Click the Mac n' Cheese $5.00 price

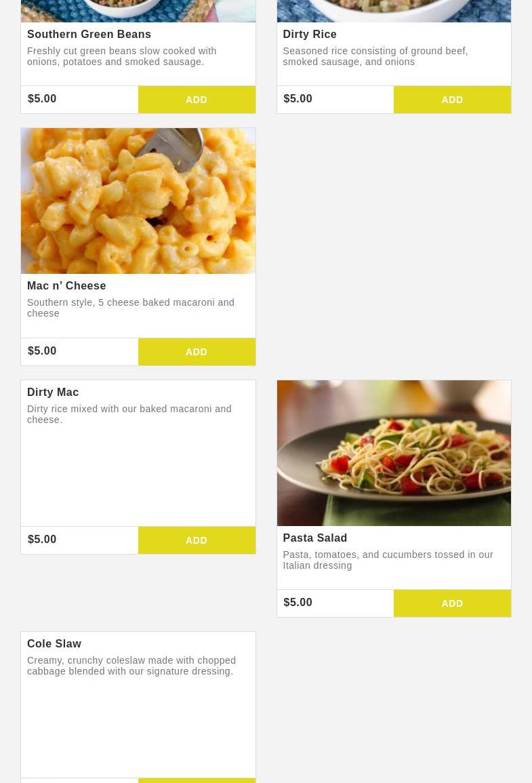(42, 350)
